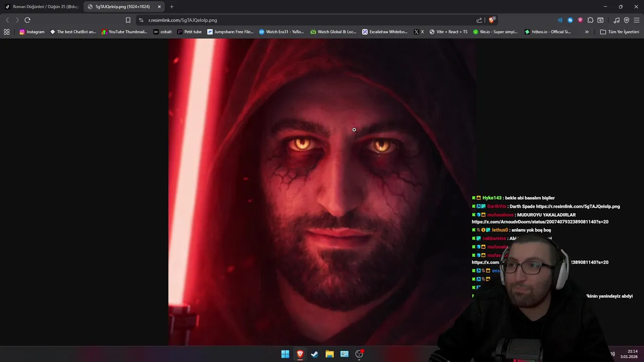
Task: Open the hitbox.io bookmark
Action: coord(547,32)
